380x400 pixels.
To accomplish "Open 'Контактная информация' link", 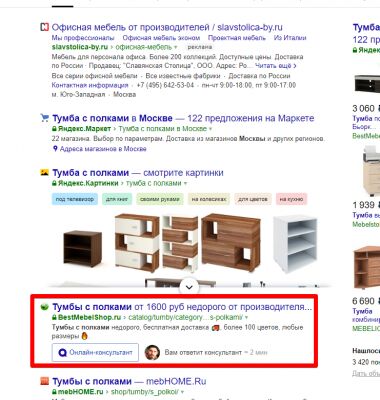I will pos(90,85).
